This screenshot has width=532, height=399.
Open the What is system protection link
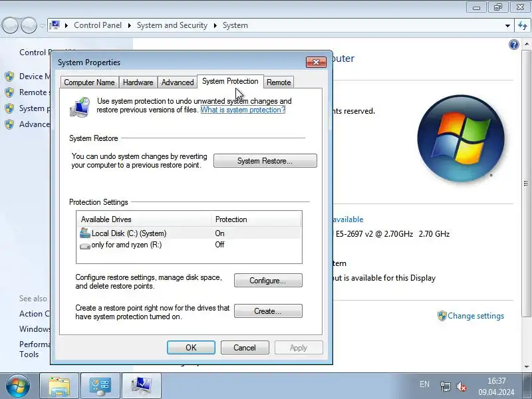243,110
